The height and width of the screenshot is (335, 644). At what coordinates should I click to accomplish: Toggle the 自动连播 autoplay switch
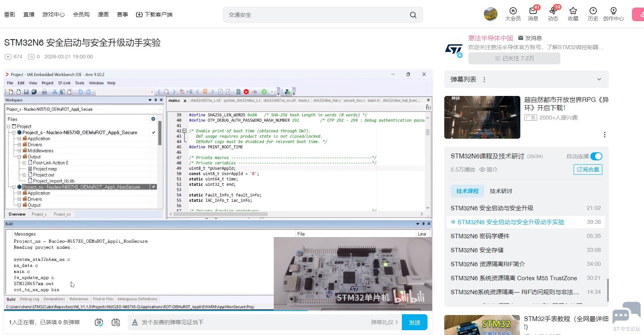click(596, 156)
